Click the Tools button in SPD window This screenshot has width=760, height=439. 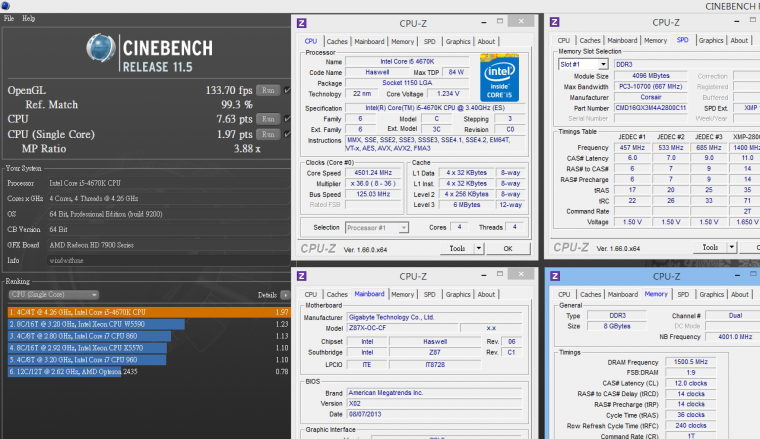tap(710, 248)
